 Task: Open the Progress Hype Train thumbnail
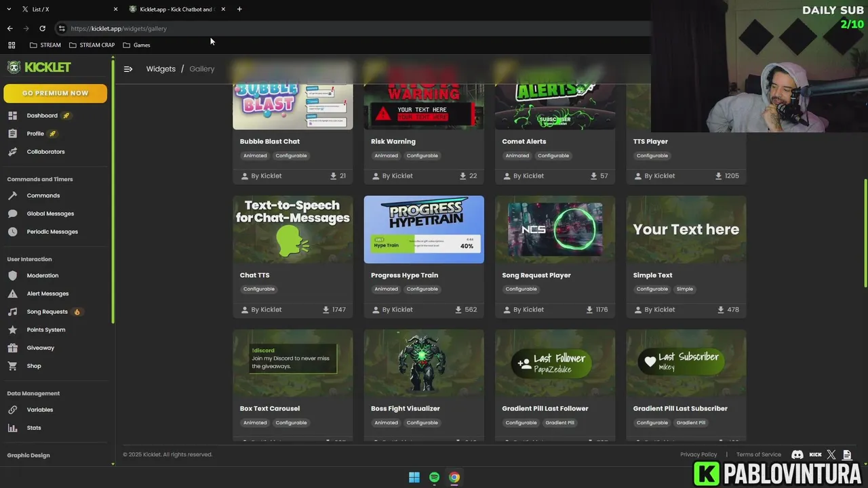click(x=424, y=229)
